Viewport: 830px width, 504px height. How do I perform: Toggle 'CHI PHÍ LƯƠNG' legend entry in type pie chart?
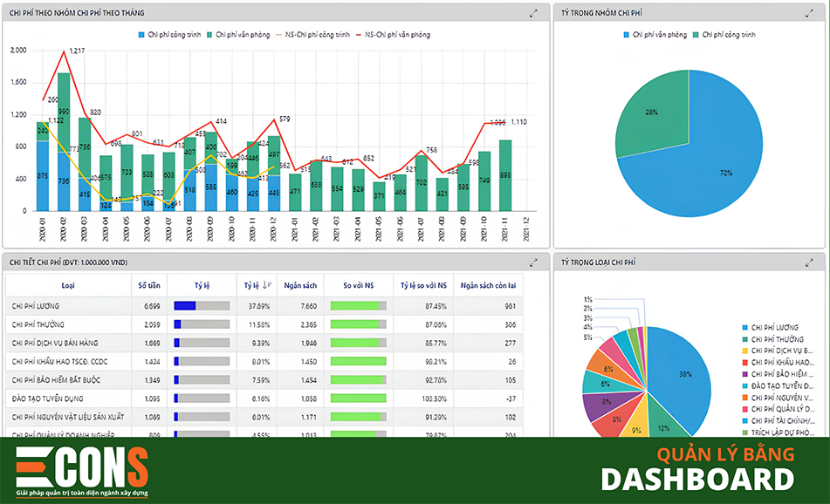pos(771,328)
